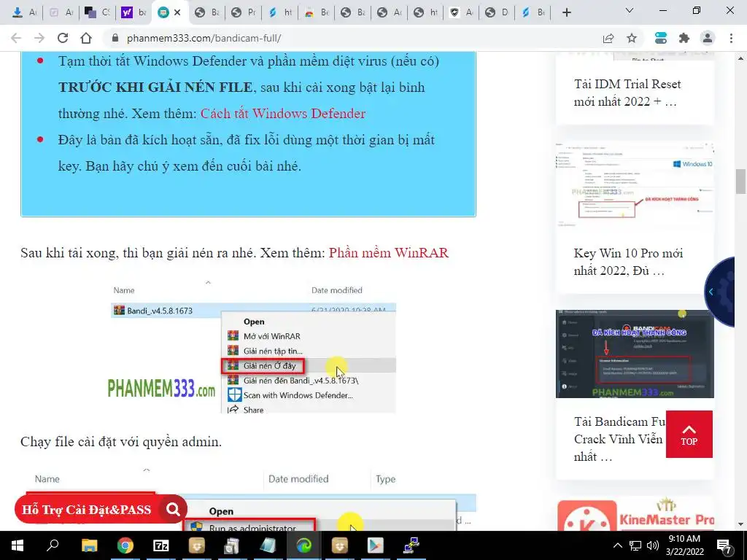Go back to previous page
Viewport: 747px width, 560px height.
pos(16,38)
